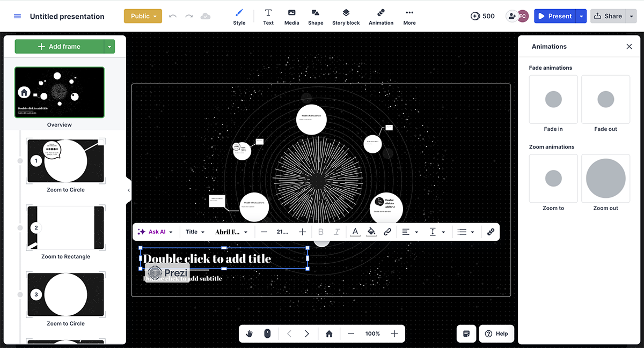Click the Untitled presentation title
The width and height of the screenshot is (644, 348).
(67, 16)
